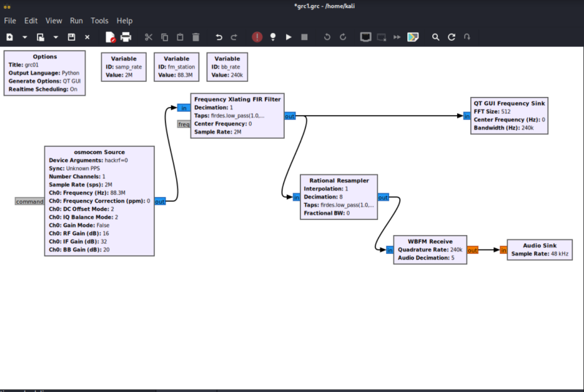The image size is (584, 392).
Task: Select the osmocom Source block
Action: tap(99, 201)
